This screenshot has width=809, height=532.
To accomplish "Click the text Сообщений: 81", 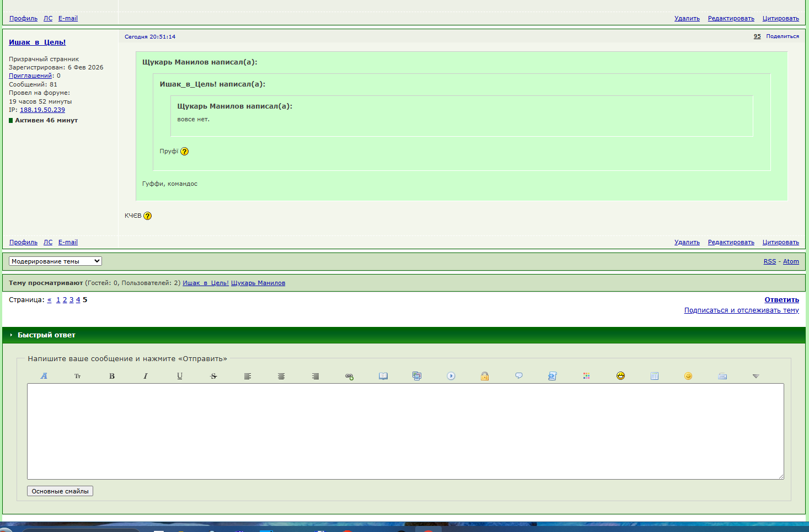I will 33,84.
